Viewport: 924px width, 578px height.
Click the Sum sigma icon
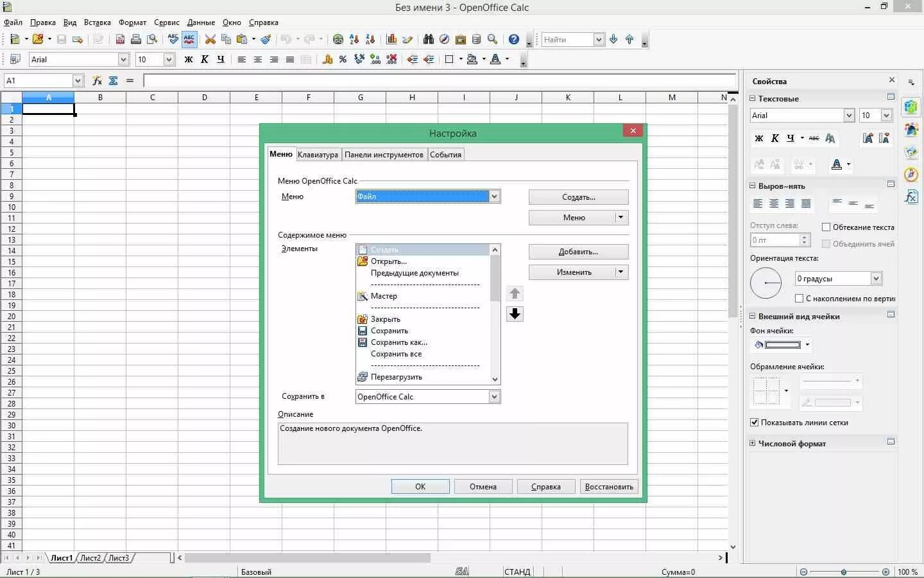click(114, 80)
